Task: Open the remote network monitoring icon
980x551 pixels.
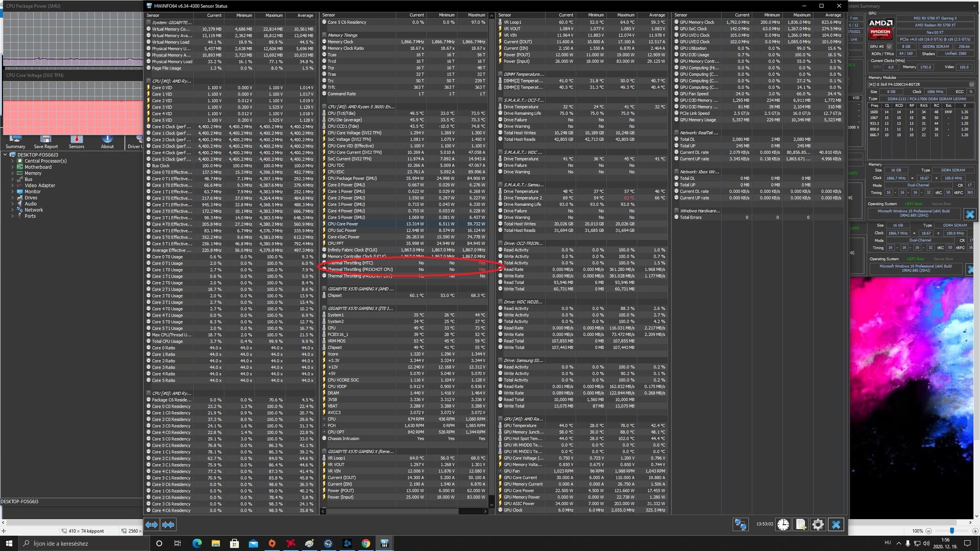Action: (x=740, y=525)
